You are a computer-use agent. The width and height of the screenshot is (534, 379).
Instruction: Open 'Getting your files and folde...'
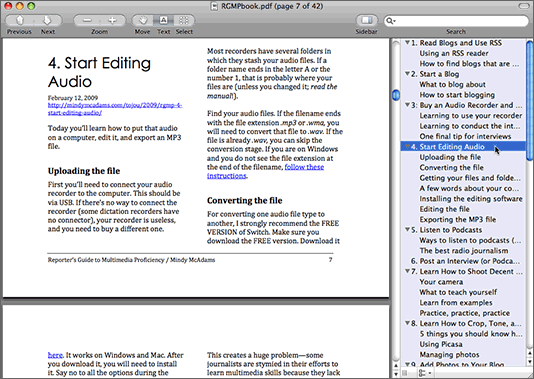470,178
